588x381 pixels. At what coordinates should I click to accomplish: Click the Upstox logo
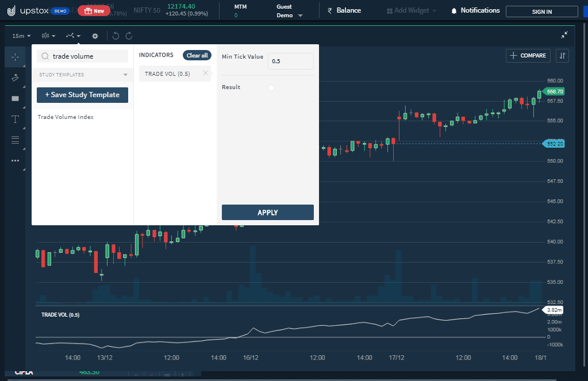(x=28, y=10)
